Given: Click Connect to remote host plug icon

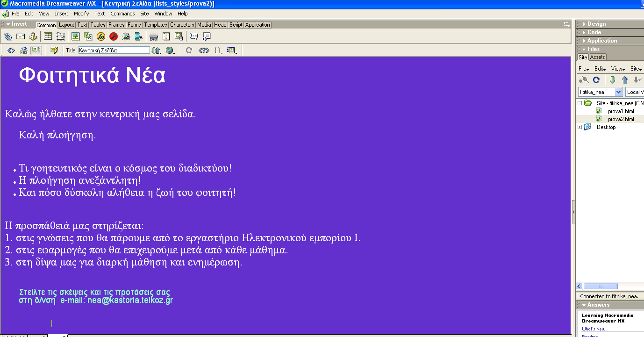Looking at the screenshot, I should click(583, 80).
